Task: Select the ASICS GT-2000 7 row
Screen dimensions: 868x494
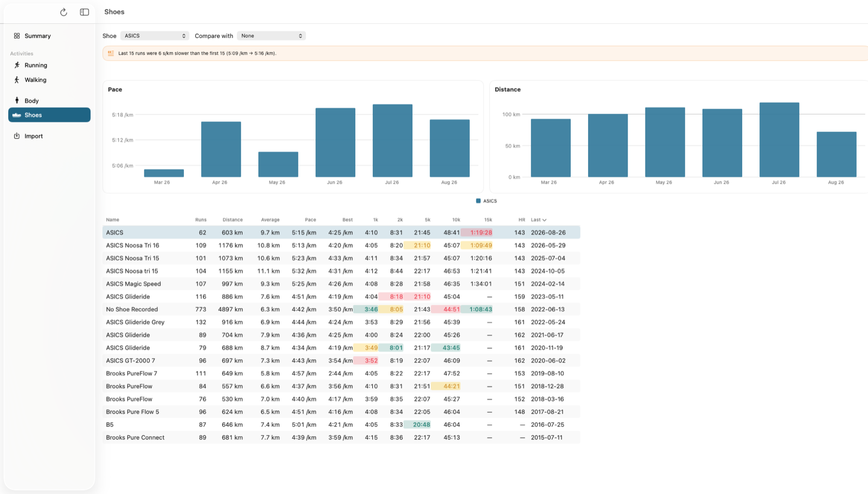Action: click(x=341, y=360)
